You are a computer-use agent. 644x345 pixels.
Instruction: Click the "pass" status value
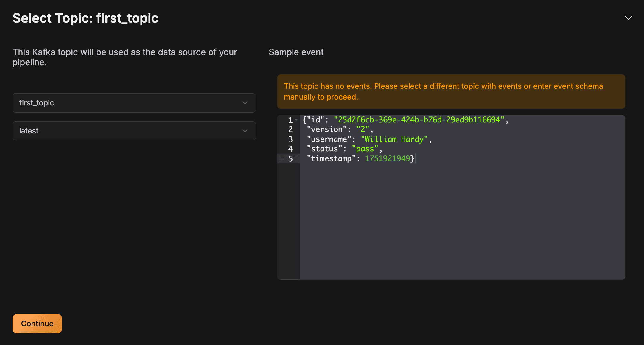[x=365, y=149]
